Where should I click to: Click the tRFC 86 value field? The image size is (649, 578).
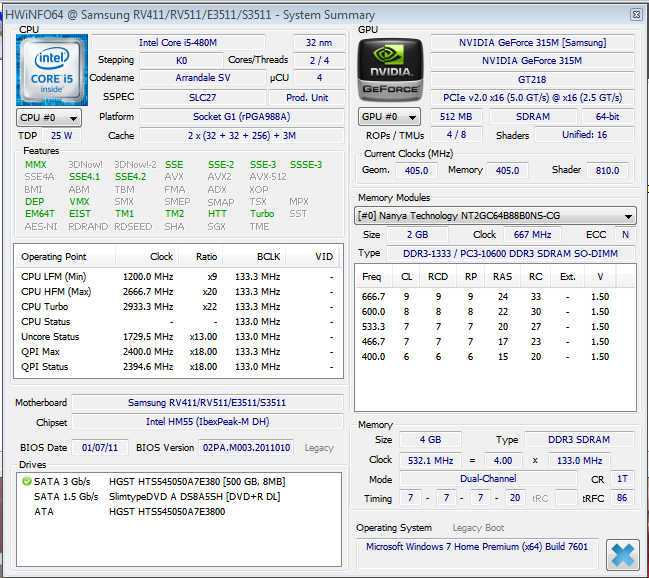tap(622, 498)
